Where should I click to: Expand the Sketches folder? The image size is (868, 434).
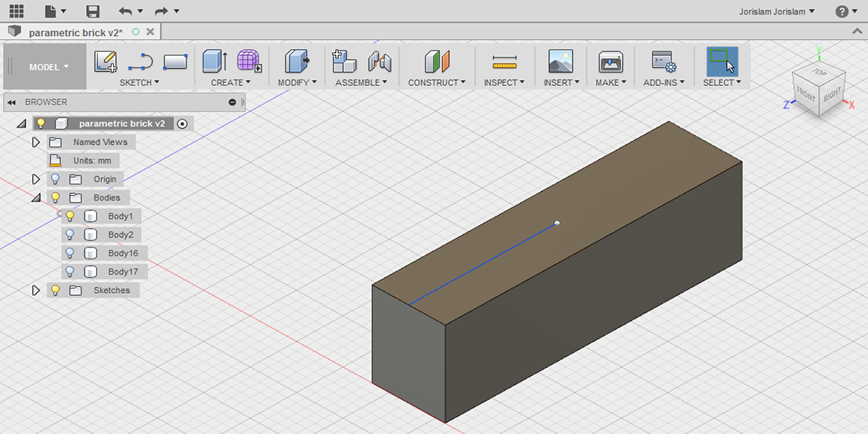click(37, 290)
